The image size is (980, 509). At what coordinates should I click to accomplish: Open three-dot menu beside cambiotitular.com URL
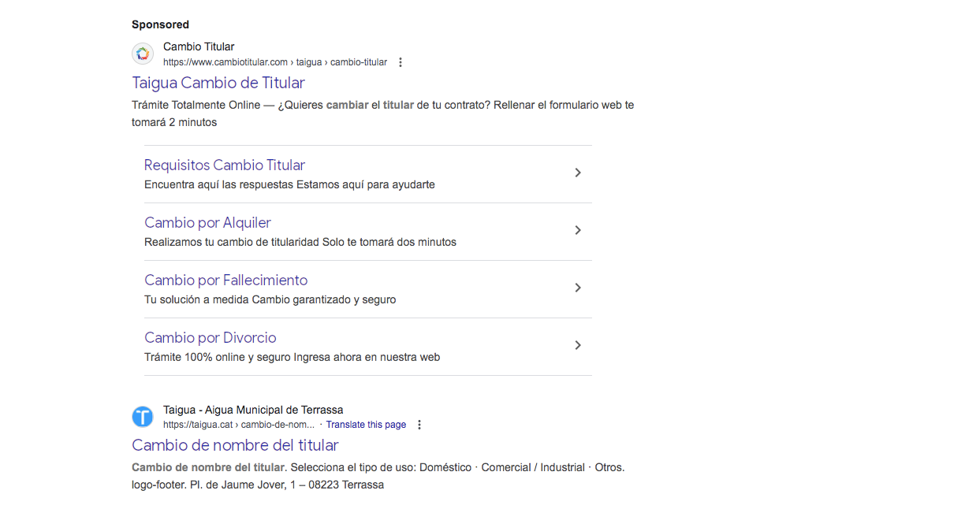point(401,62)
